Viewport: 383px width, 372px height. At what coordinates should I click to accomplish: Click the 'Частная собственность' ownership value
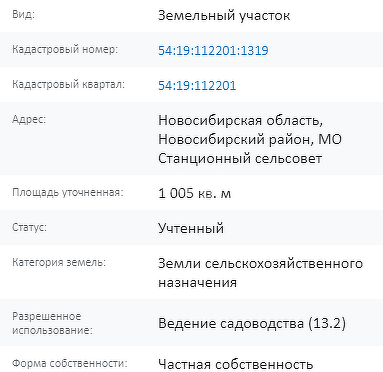pyautogui.click(x=235, y=364)
